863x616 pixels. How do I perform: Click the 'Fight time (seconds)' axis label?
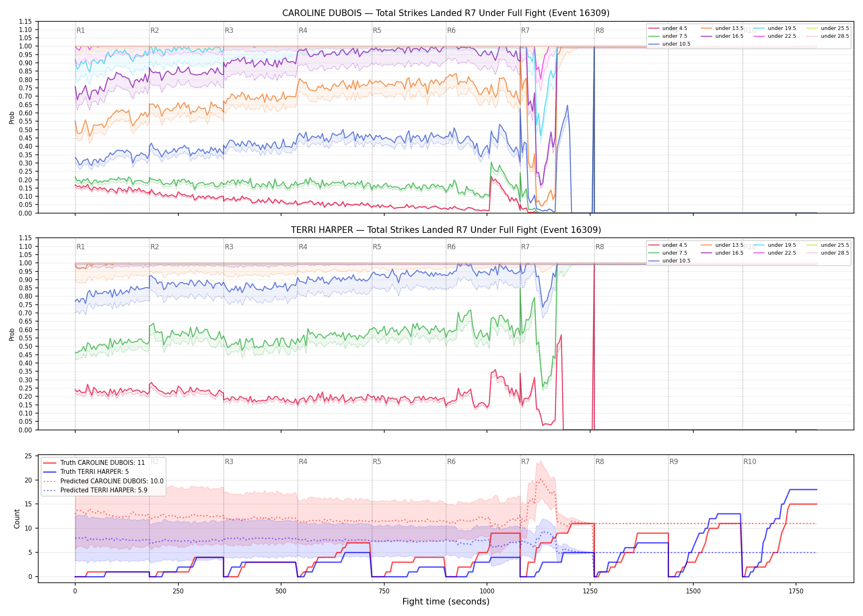pyautogui.click(x=446, y=602)
